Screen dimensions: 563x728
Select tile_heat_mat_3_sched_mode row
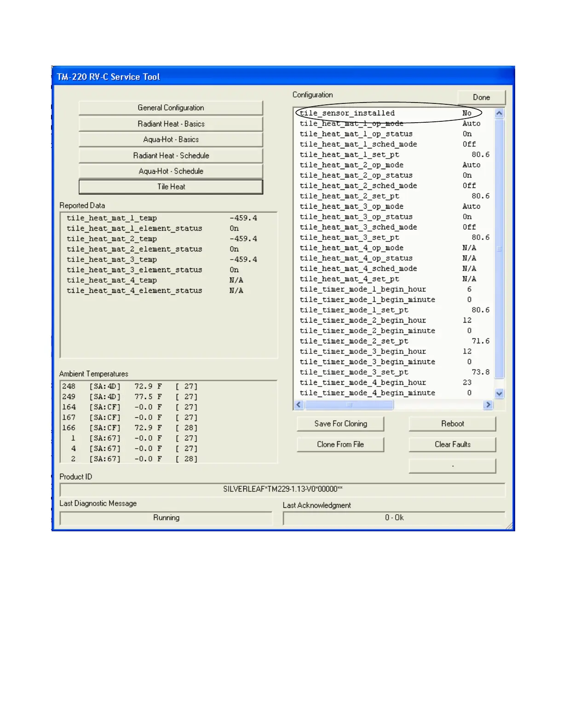coord(394,227)
